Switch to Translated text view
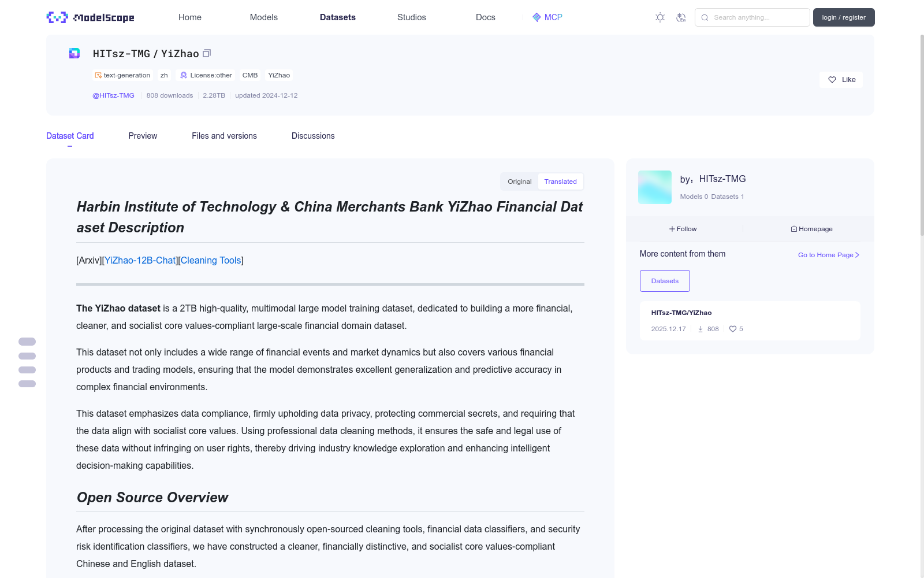 (560, 181)
